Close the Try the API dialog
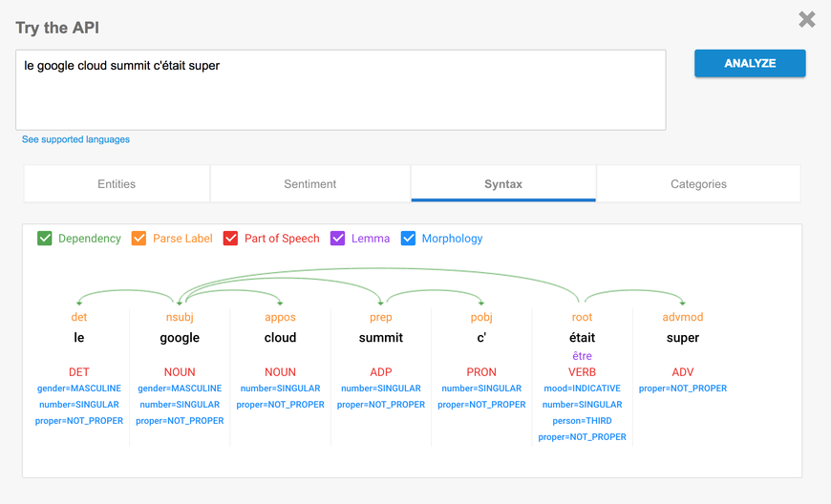This screenshot has height=504, width=831. click(807, 19)
